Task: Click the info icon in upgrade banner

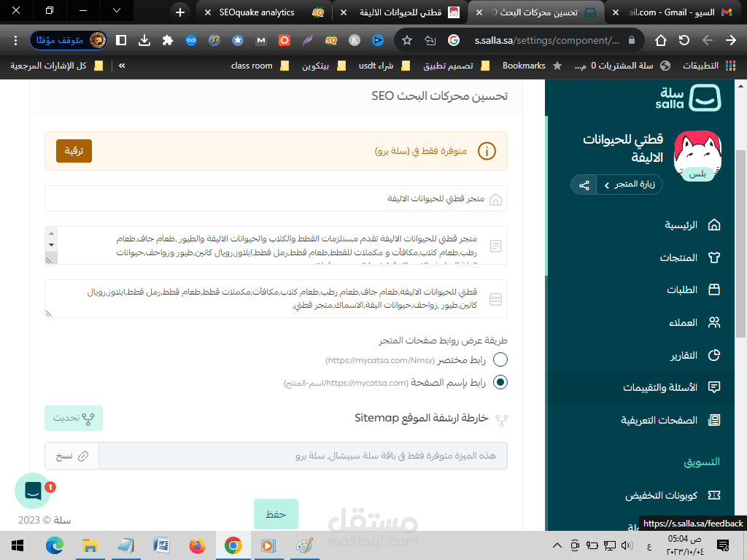Action: [x=487, y=151]
